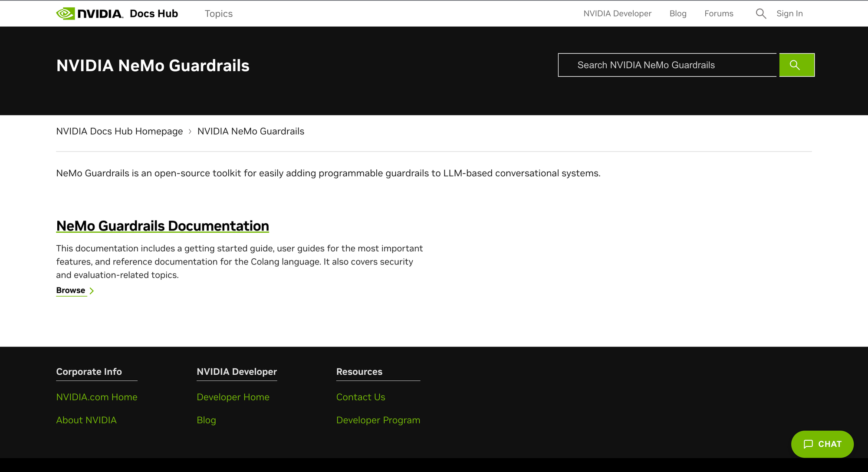Screen dimensions: 868x472
Task: Open the header search magnifier icon
Action: 761,13
